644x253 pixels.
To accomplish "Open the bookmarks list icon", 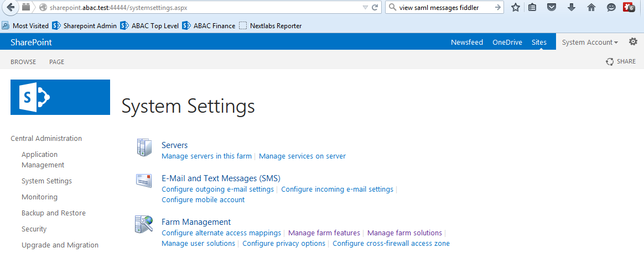I will pos(532,7).
